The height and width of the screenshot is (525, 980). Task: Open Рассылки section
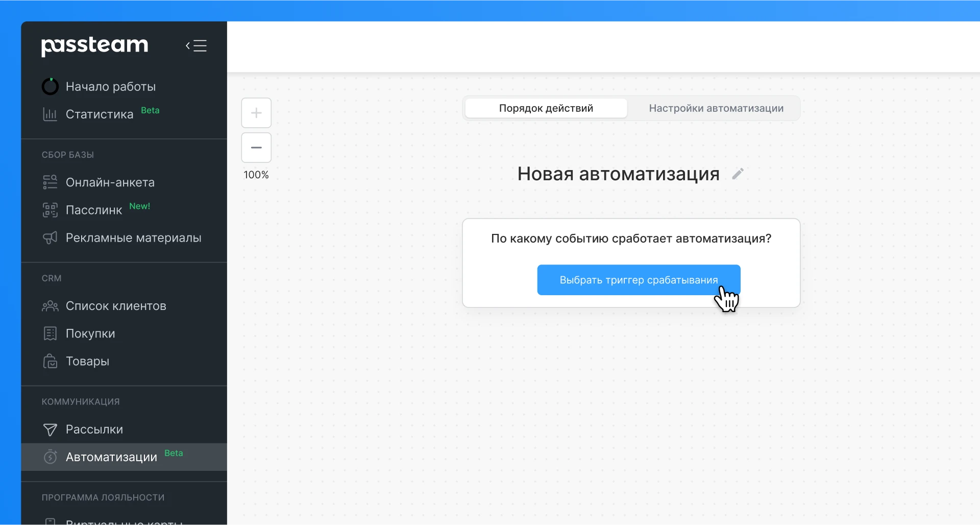[x=94, y=429]
